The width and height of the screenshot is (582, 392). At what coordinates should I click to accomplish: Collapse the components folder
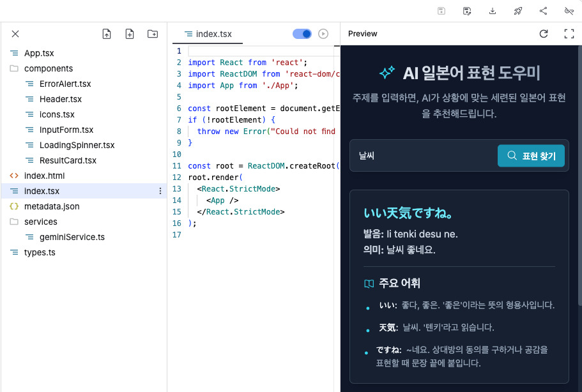coord(49,68)
